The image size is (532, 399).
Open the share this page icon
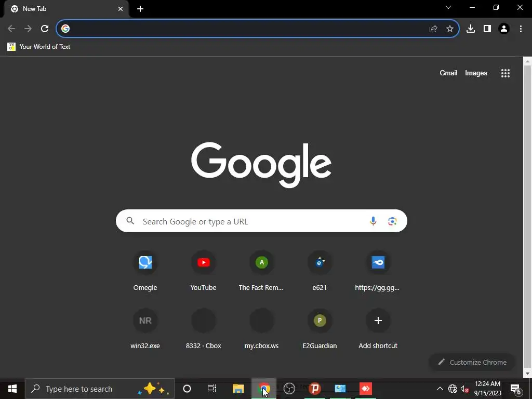(433, 29)
